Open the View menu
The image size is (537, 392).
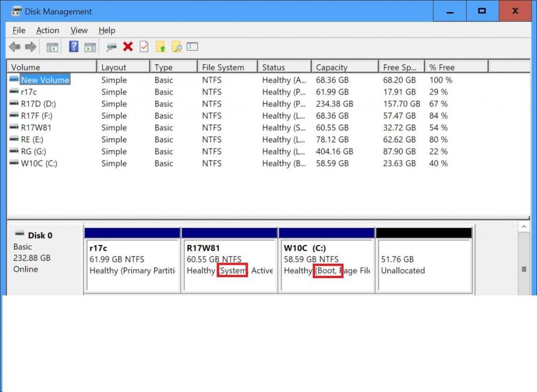pyautogui.click(x=79, y=31)
